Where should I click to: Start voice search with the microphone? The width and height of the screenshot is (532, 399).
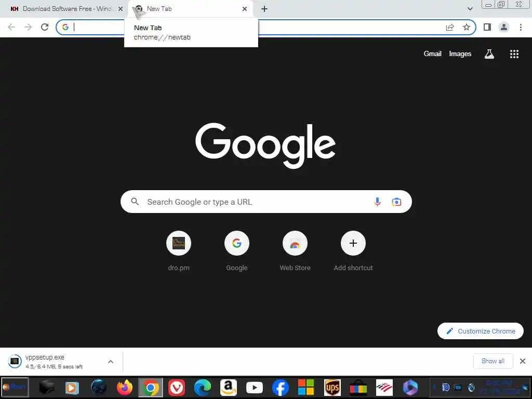tap(377, 202)
